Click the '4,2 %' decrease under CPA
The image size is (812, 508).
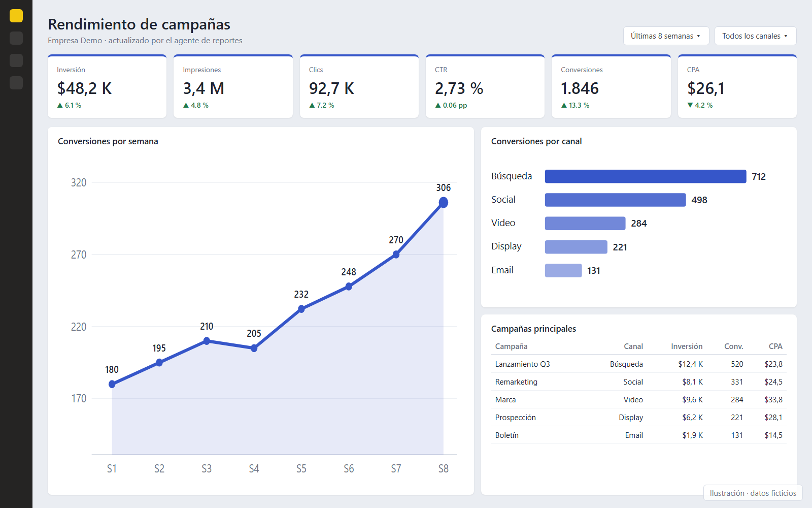click(x=700, y=105)
